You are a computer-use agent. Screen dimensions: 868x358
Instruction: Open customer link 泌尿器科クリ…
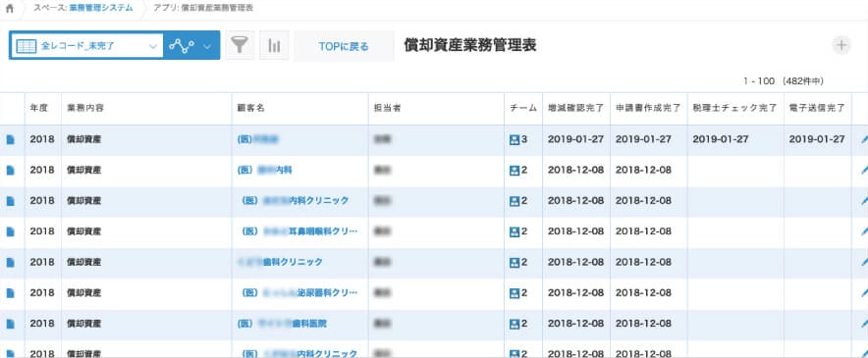299,292
